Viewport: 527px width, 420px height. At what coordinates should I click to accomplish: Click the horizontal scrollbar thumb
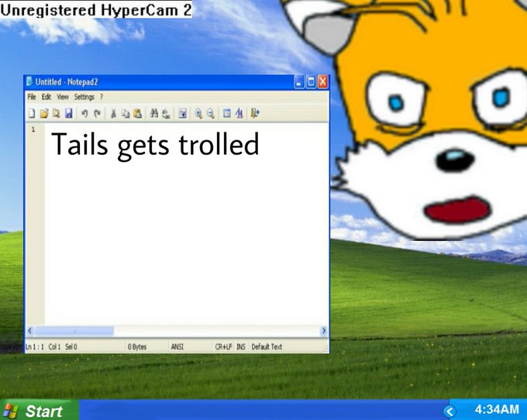pos(74,331)
